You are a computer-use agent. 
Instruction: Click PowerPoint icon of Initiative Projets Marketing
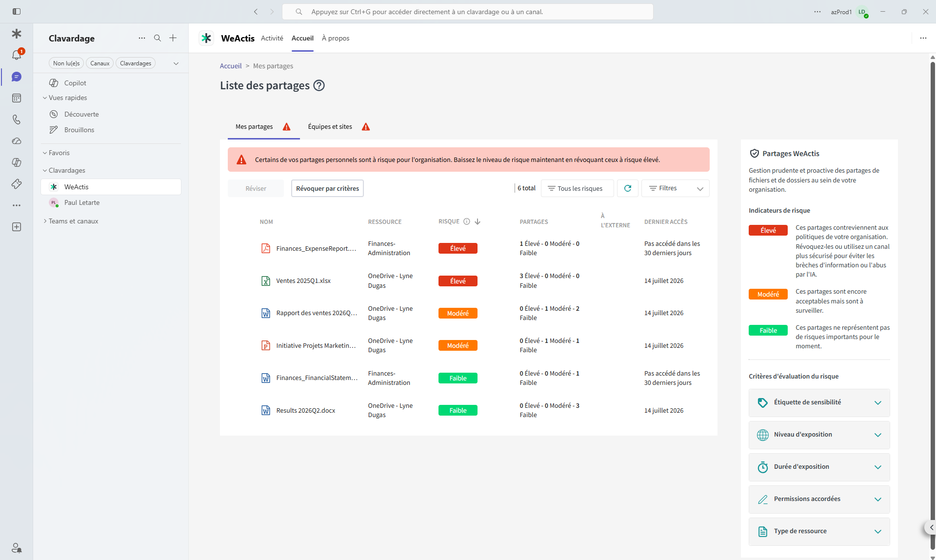click(266, 345)
